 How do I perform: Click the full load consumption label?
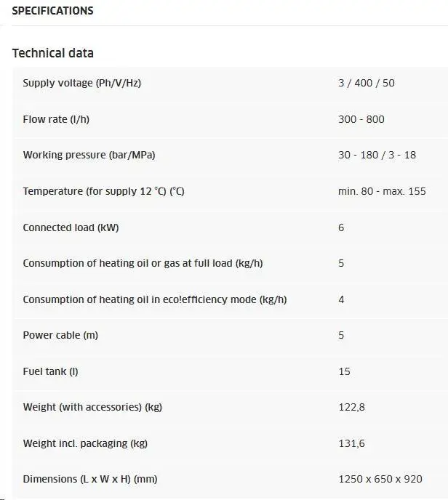[x=143, y=263]
